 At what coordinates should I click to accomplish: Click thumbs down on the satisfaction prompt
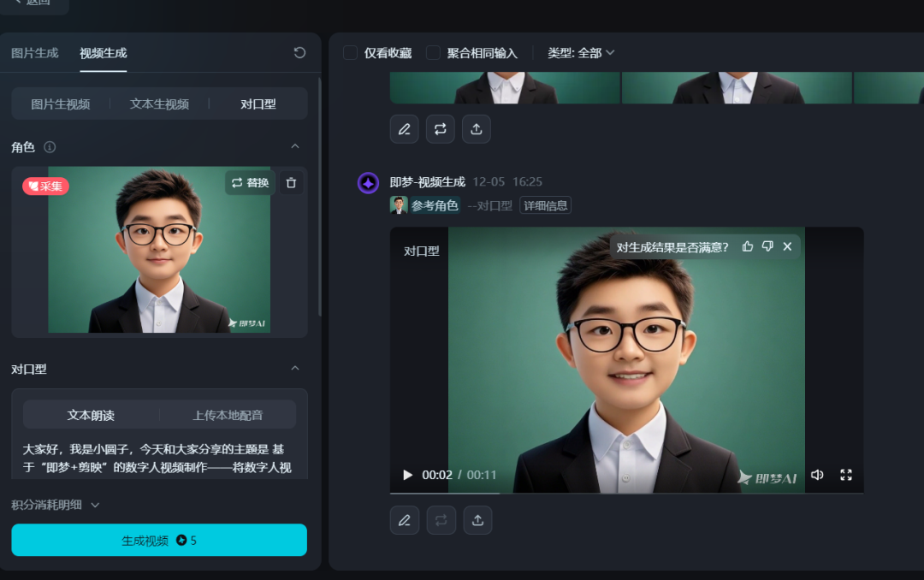[x=767, y=246]
